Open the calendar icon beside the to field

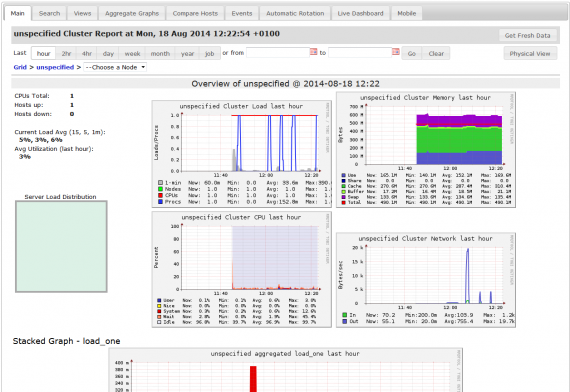click(x=396, y=52)
